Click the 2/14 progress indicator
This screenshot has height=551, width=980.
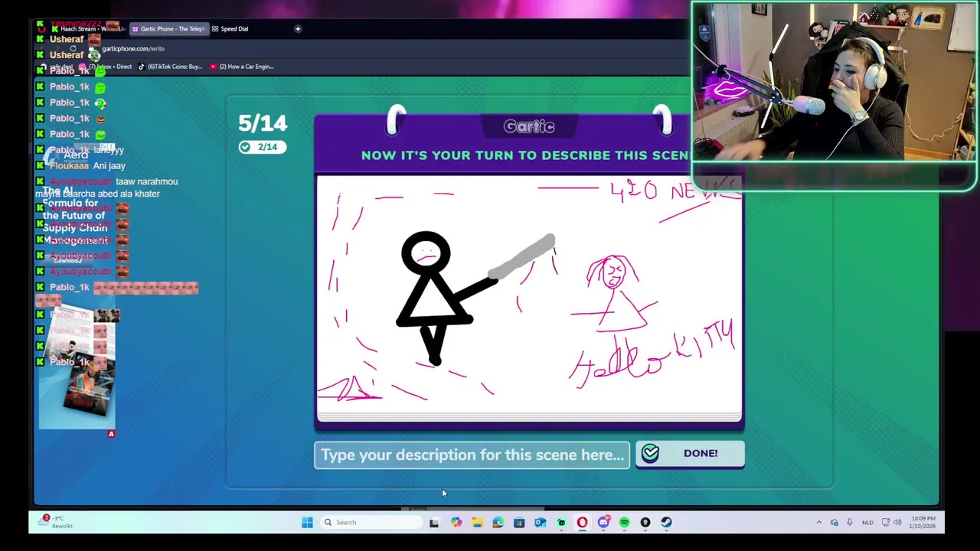[x=262, y=147]
